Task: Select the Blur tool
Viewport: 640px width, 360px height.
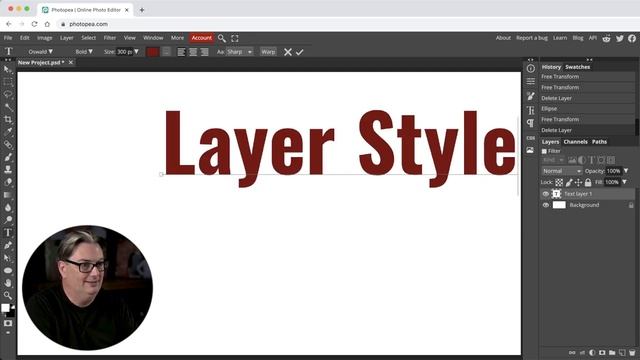Action: pos(8,207)
